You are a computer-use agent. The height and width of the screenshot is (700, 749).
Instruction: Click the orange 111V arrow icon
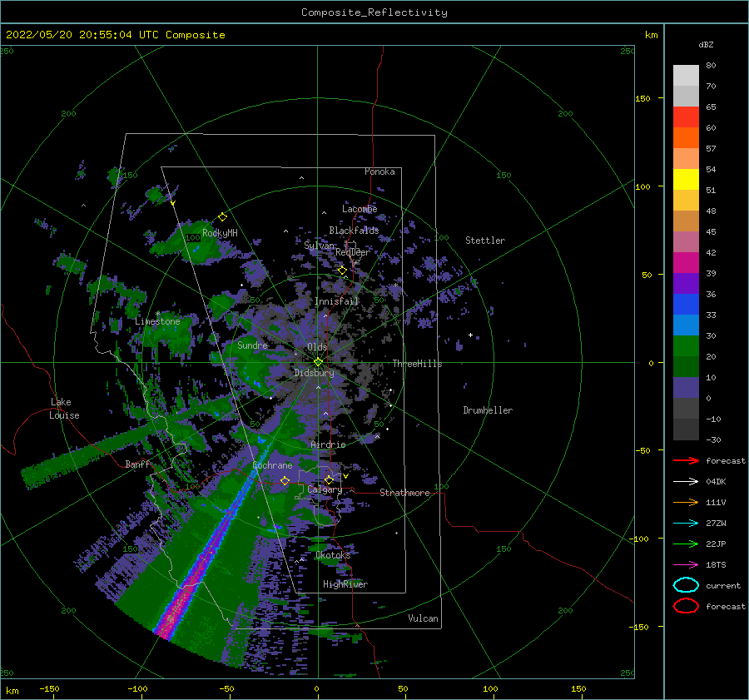tap(686, 502)
